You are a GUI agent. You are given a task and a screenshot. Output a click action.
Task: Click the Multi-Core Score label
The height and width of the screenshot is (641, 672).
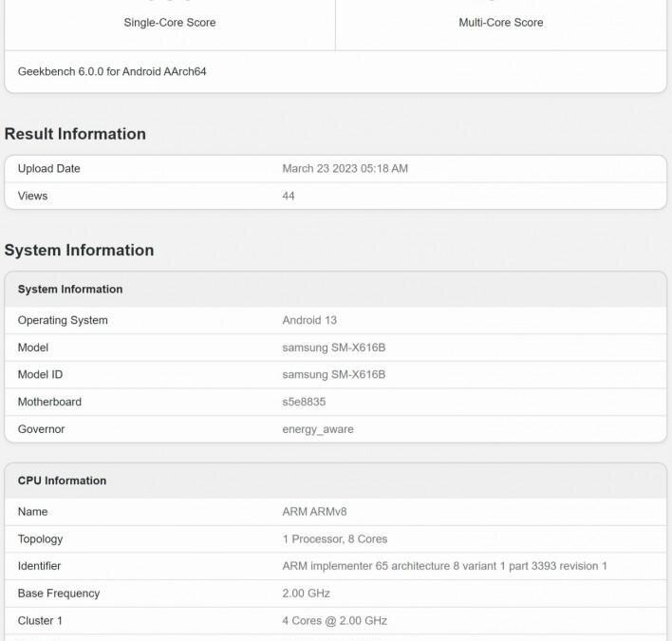pos(501,22)
